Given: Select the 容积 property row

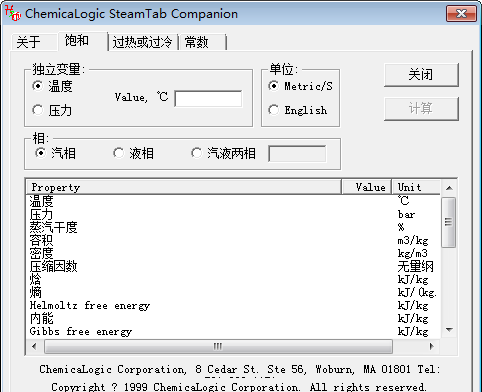Looking at the screenshot, I should click(x=233, y=240).
